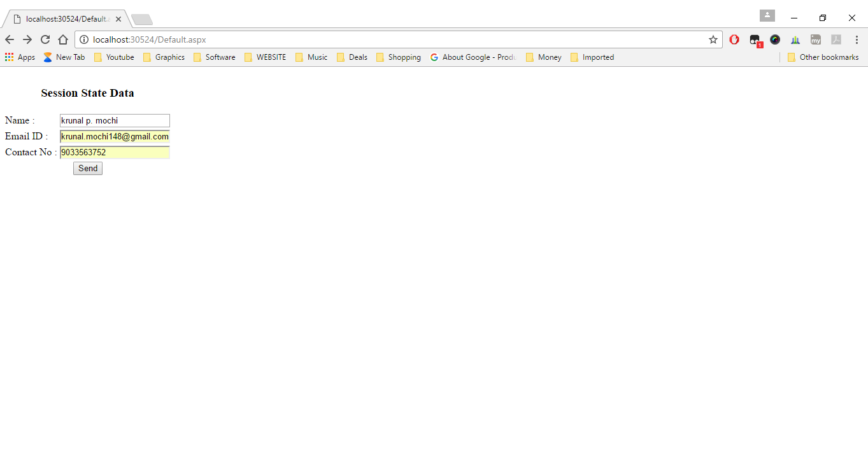
Task: Switch to the localhost:30524/Default tab
Action: 64,18
